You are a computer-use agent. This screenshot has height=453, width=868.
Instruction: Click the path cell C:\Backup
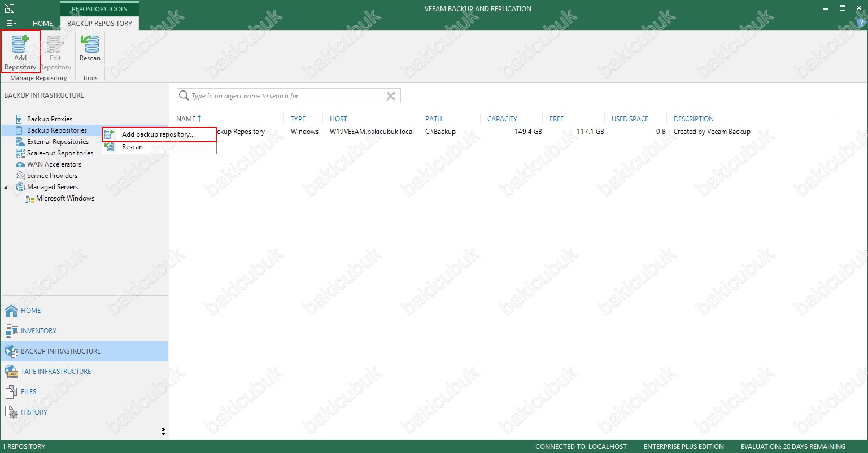coord(440,132)
